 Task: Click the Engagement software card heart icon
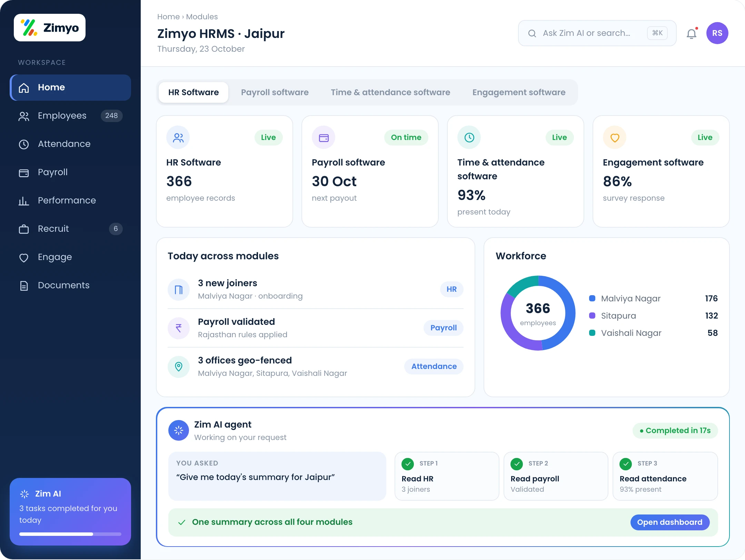tap(615, 138)
